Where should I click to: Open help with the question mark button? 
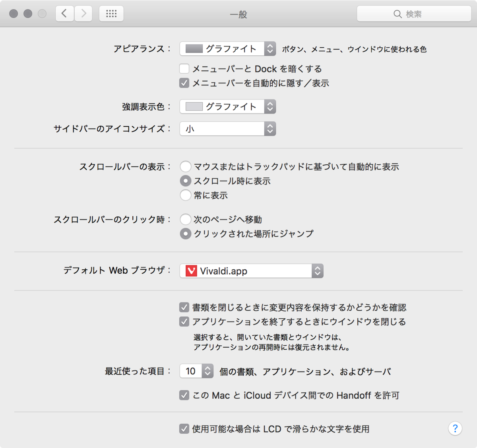tap(455, 429)
